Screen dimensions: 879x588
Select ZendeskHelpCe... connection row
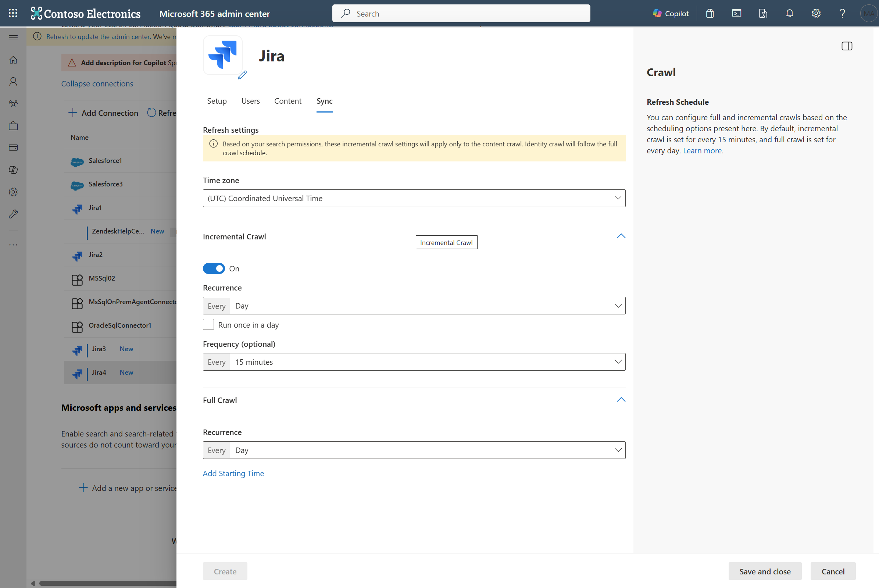[x=120, y=231]
